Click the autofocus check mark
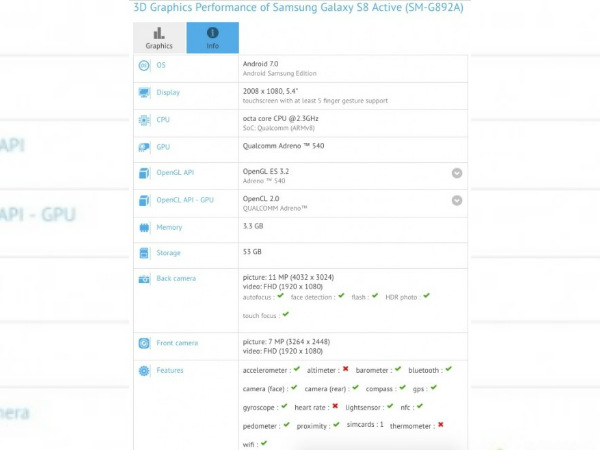This screenshot has height=450, width=600. [280, 295]
